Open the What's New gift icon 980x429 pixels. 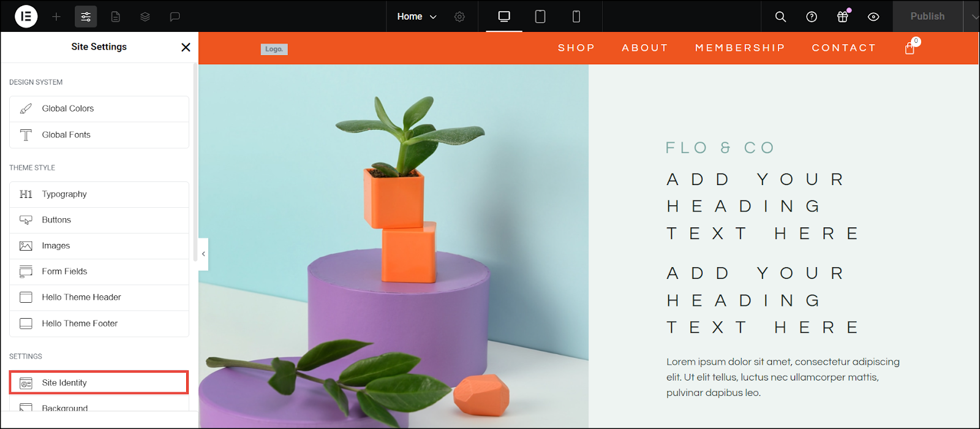tap(843, 17)
